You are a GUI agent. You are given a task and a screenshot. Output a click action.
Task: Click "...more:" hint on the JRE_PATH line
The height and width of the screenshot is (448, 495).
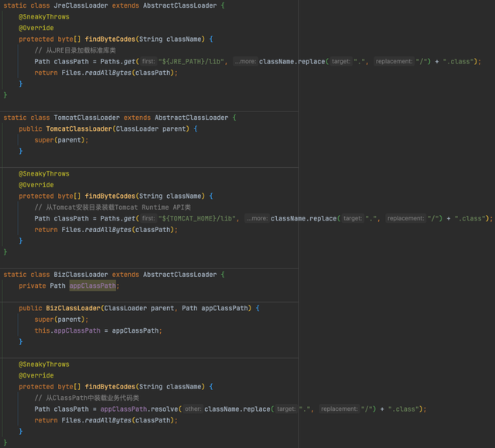246,61
